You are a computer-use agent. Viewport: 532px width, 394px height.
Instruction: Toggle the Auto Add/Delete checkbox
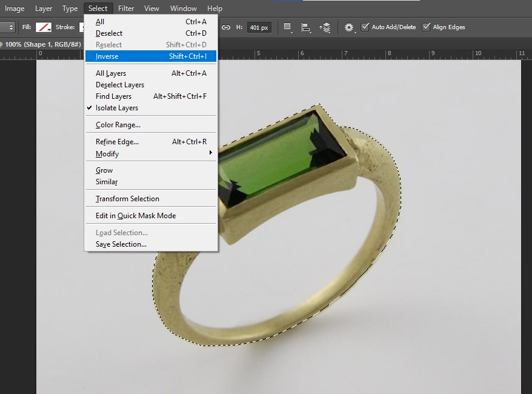(365, 27)
